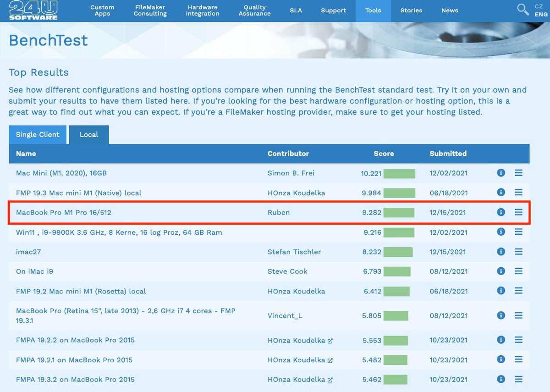Image resolution: width=550 pixels, height=392 pixels.
Task: Click the Score column header
Action: (x=384, y=154)
